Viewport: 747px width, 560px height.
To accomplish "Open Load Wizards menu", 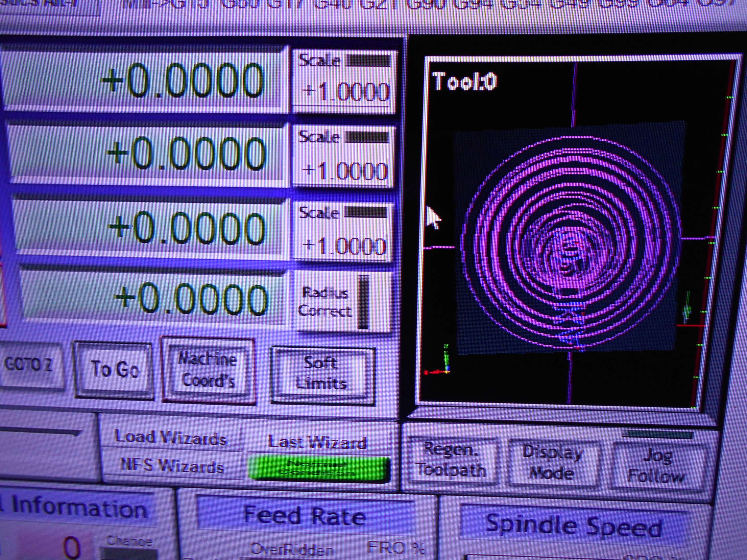I will click(x=171, y=438).
